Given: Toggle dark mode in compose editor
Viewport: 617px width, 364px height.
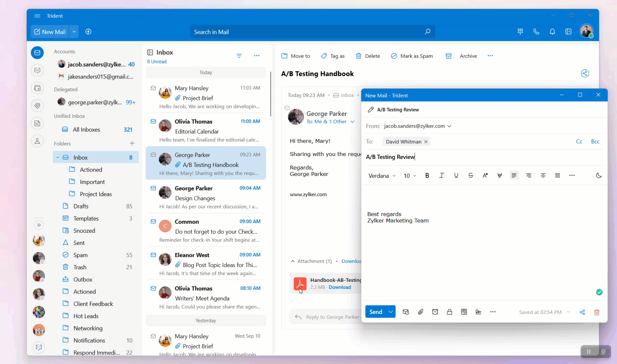Looking at the screenshot, I should tap(598, 175).
